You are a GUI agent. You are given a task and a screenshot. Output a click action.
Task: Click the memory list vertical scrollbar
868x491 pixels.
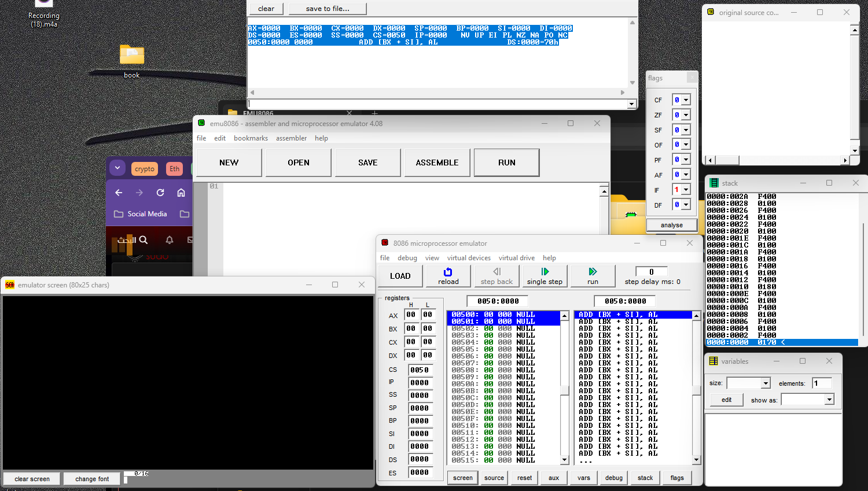565,387
